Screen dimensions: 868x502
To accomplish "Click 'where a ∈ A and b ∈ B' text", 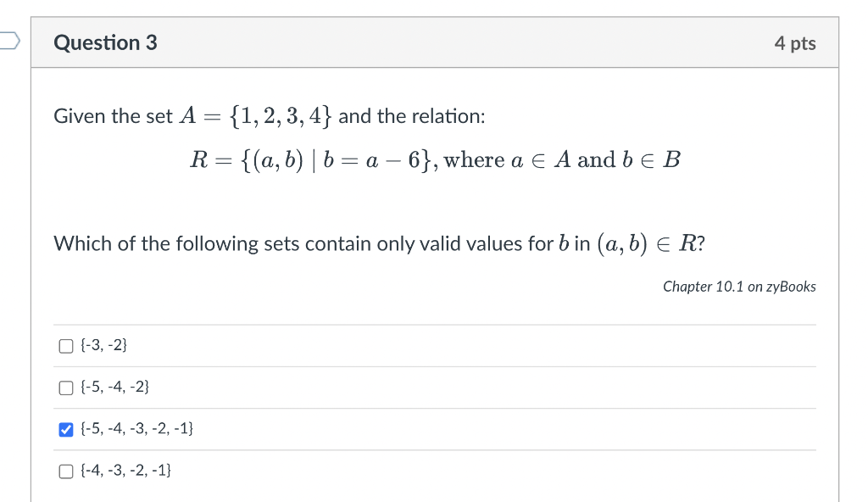I will (562, 160).
